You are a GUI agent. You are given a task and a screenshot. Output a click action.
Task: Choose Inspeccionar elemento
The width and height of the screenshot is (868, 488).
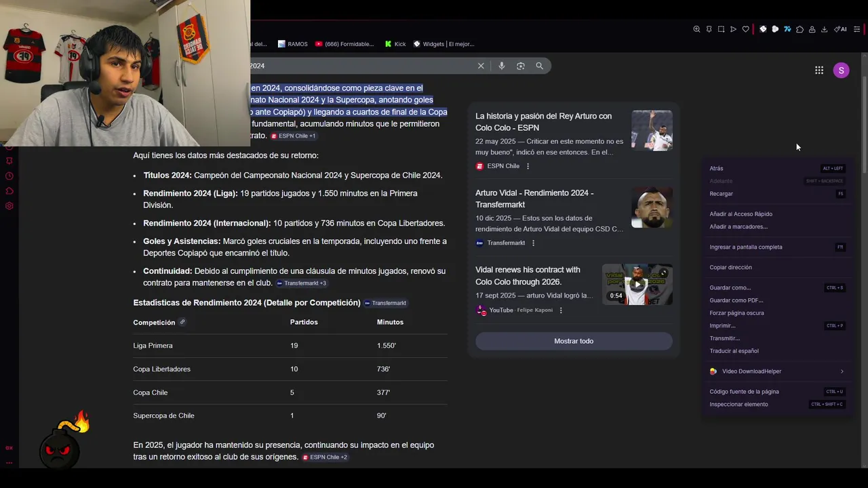point(776,405)
